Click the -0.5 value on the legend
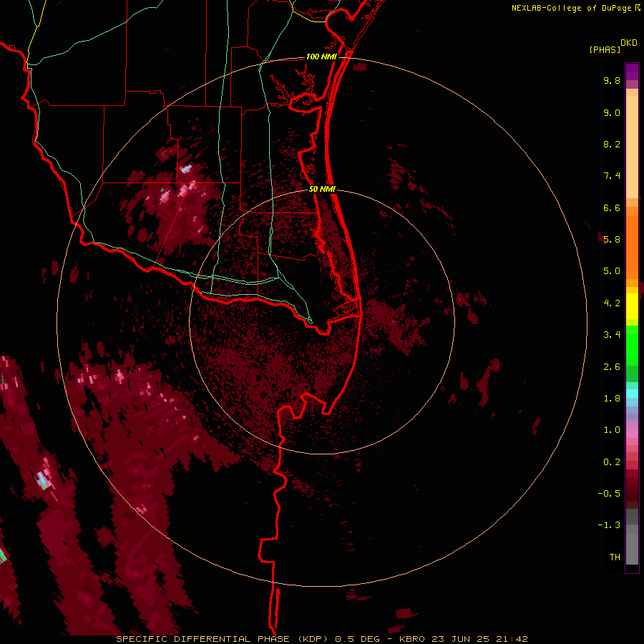 (609, 494)
